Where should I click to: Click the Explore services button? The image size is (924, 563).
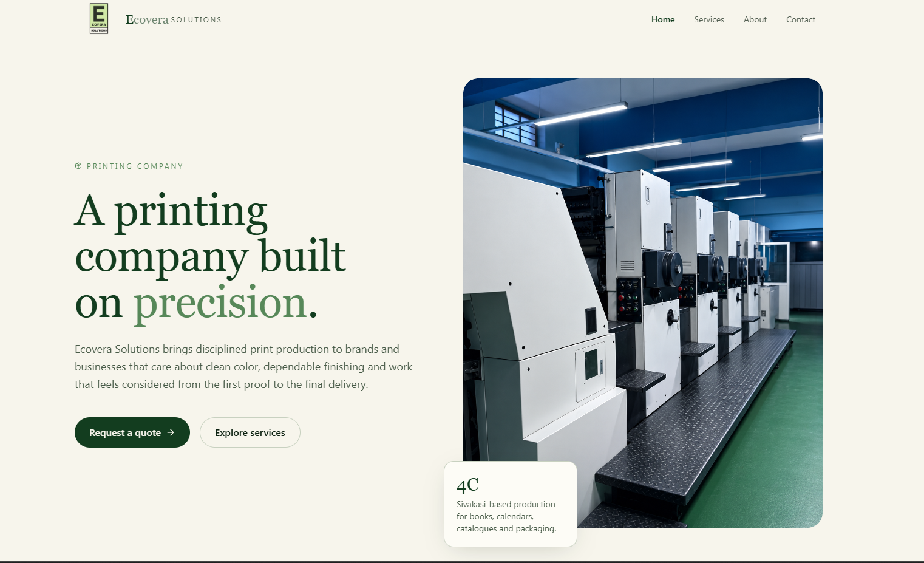point(250,432)
